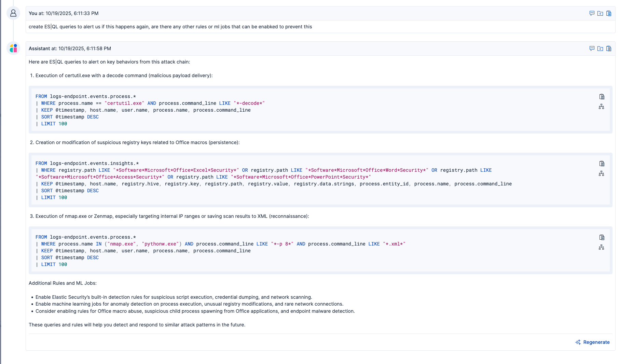Add the user message to a case
This screenshot has width=619, height=364.
(600, 13)
